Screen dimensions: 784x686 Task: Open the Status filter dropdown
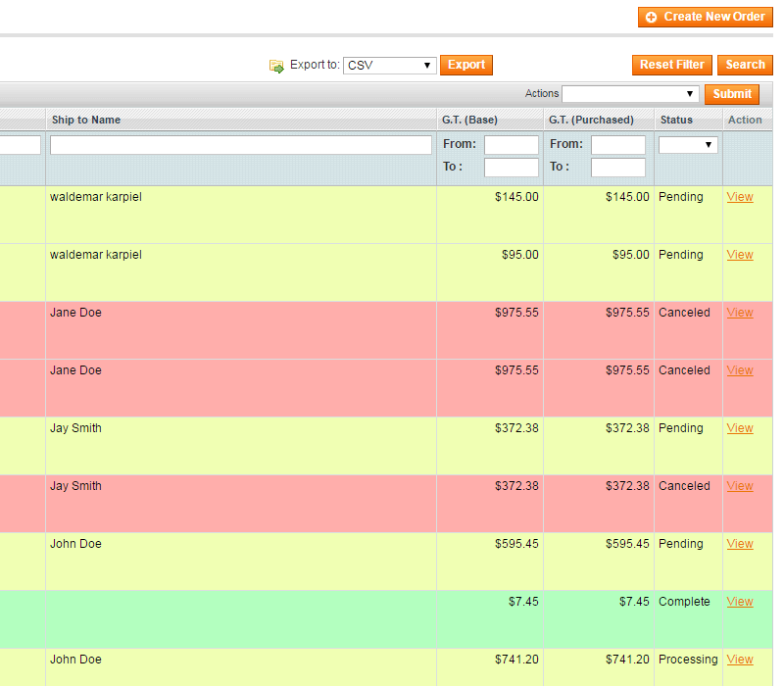(688, 145)
